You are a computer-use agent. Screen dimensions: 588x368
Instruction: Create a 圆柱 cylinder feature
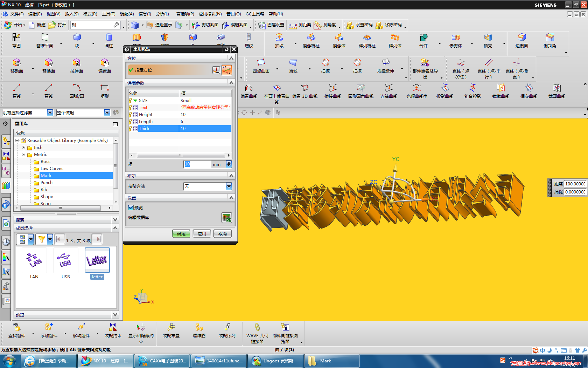[109, 41]
